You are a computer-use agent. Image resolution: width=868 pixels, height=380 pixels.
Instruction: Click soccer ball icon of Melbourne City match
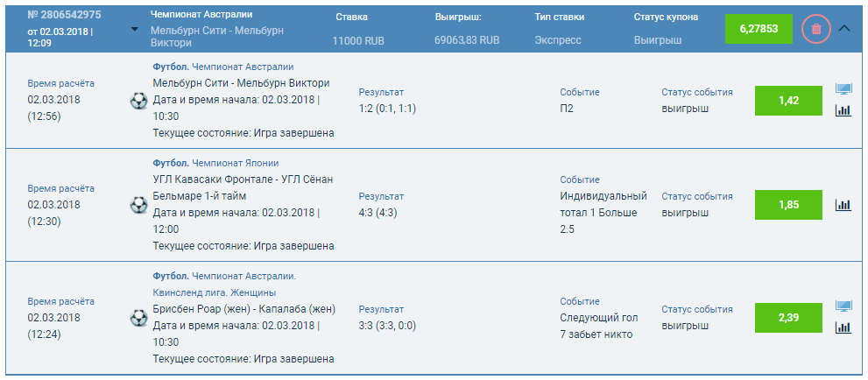click(138, 101)
